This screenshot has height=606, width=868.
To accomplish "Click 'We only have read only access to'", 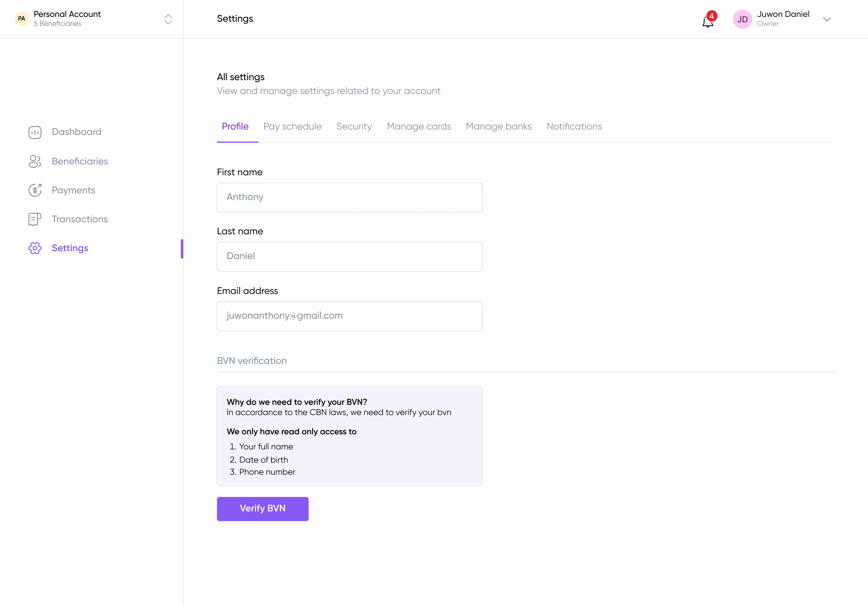I will click(x=291, y=431).
